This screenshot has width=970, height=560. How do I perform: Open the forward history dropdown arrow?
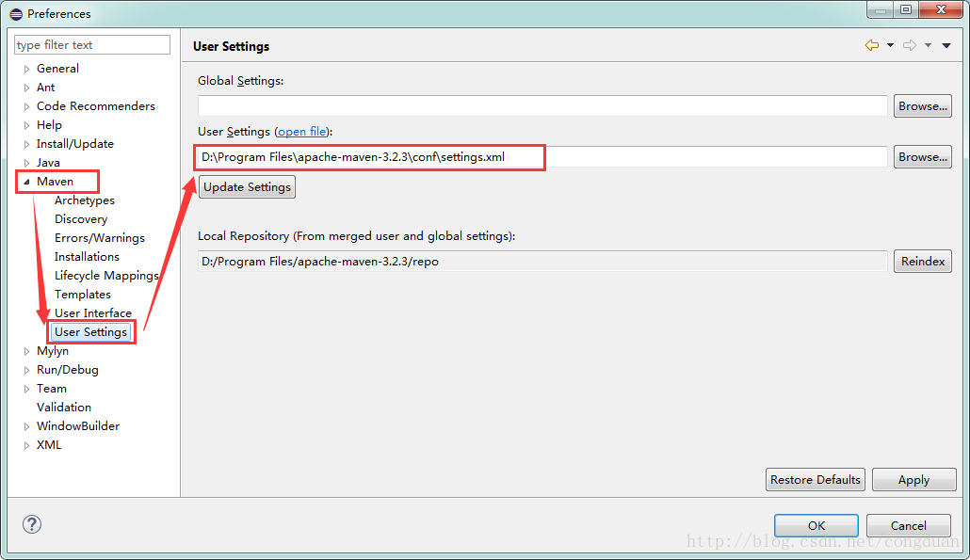point(928,45)
